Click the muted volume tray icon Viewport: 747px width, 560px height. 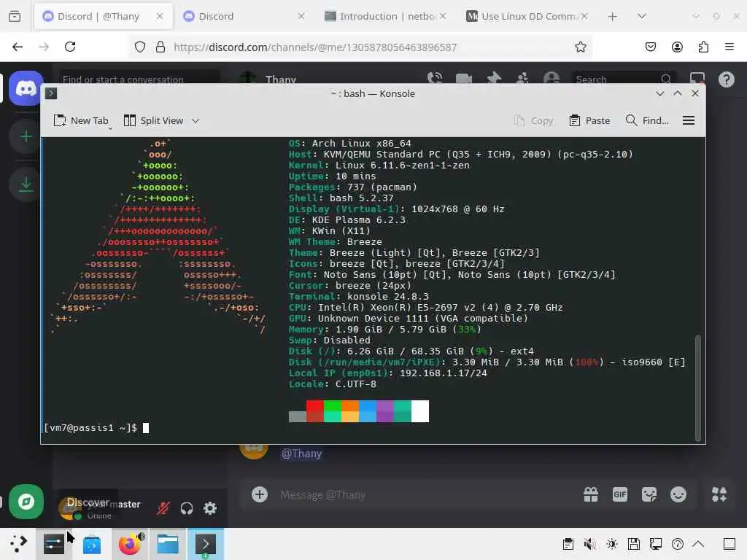[589, 544]
